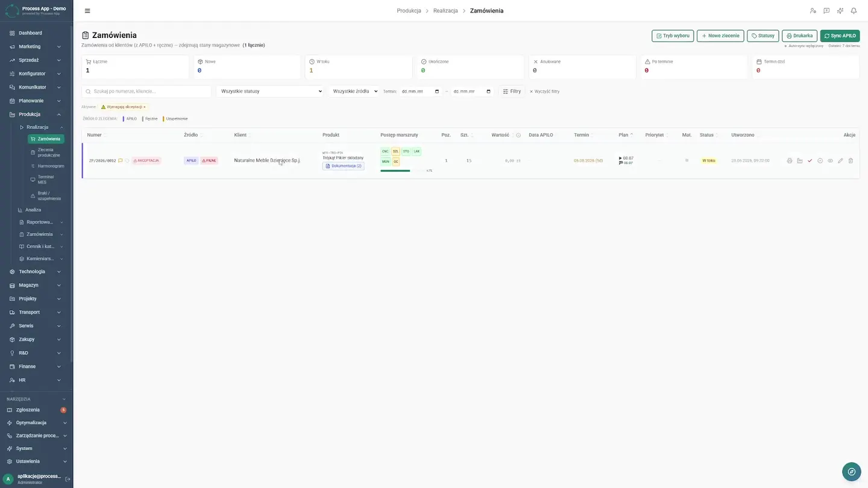Viewport: 868px width, 488px height.
Task: Open the notifications bell
Action: (x=854, y=11)
